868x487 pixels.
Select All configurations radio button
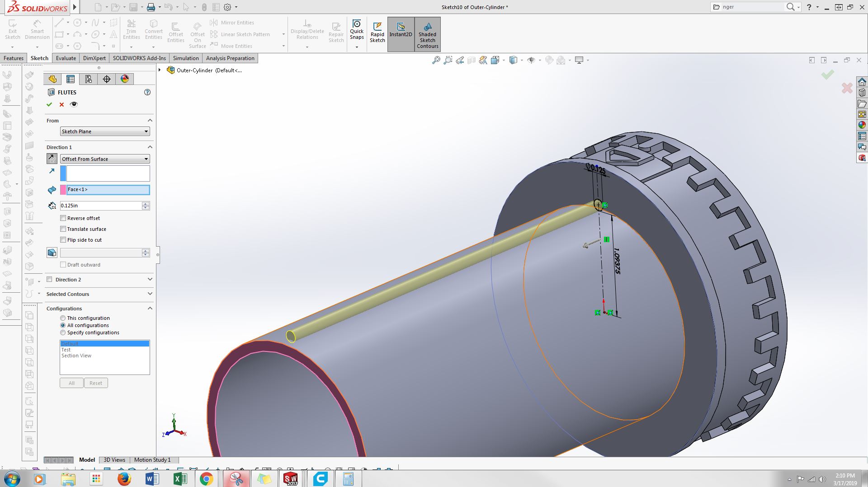coord(63,325)
